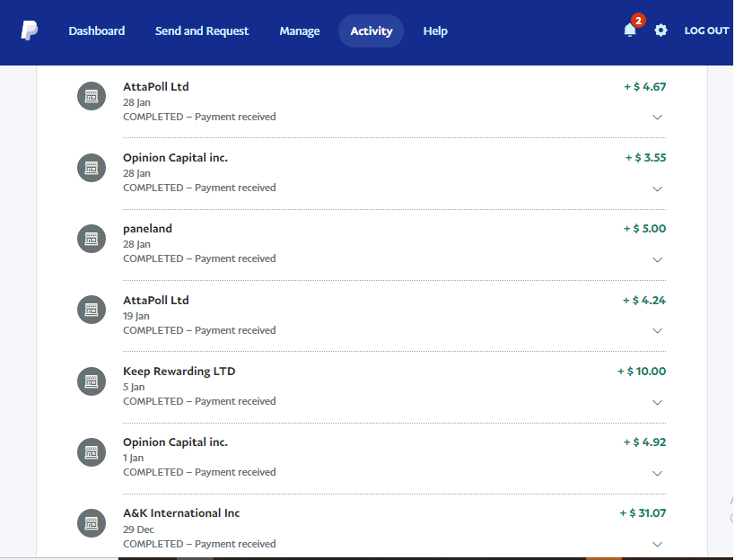Open Opinion Capital inc. 1 Jan name
Image resolution: width=735 pixels, height=560 pixels.
tap(175, 442)
